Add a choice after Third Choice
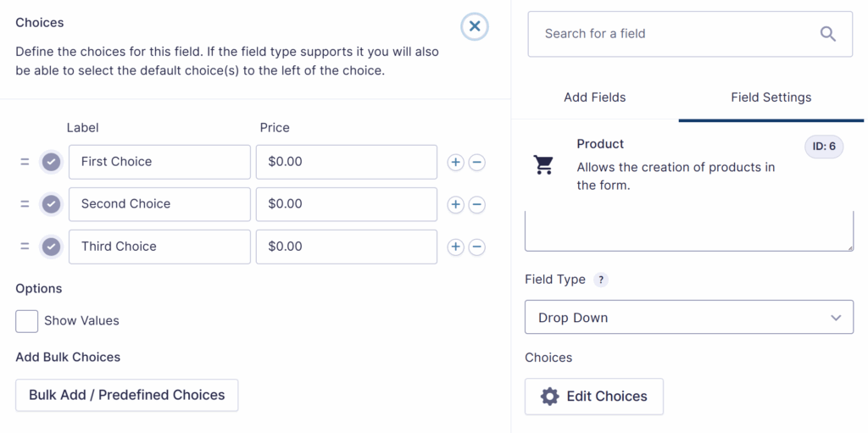 [456, 247]
